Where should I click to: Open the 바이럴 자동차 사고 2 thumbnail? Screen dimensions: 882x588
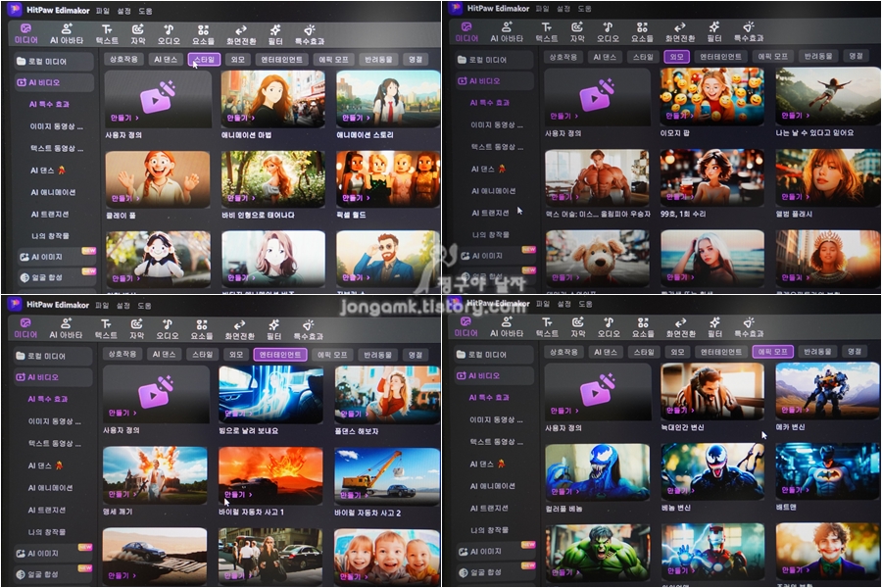click(387, 476)
